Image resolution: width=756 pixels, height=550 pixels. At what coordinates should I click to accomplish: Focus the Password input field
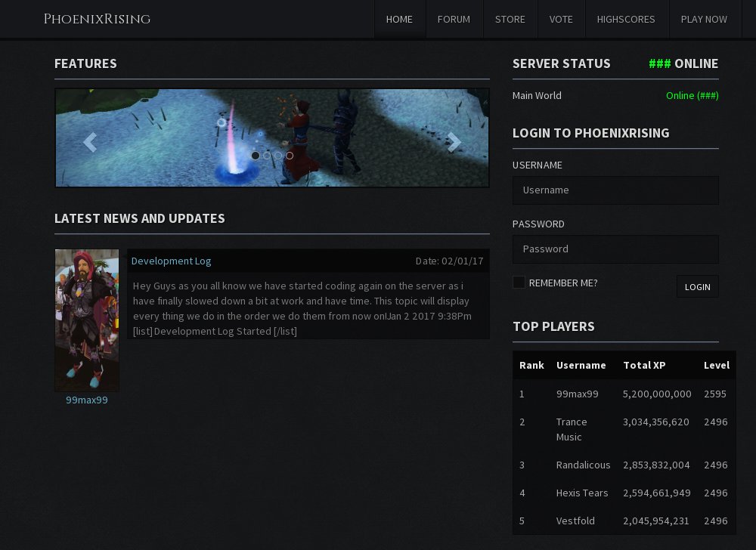pyautogui.click(x=615, y=249)
